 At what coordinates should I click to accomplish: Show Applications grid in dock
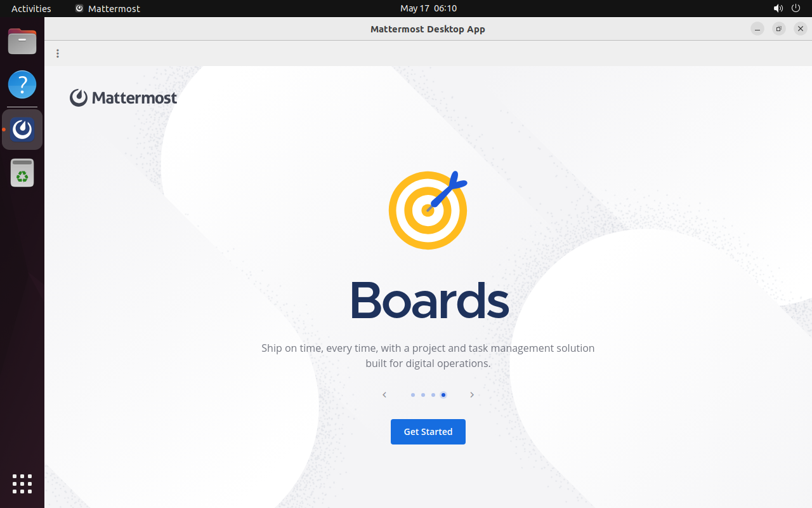pos(22,484)
